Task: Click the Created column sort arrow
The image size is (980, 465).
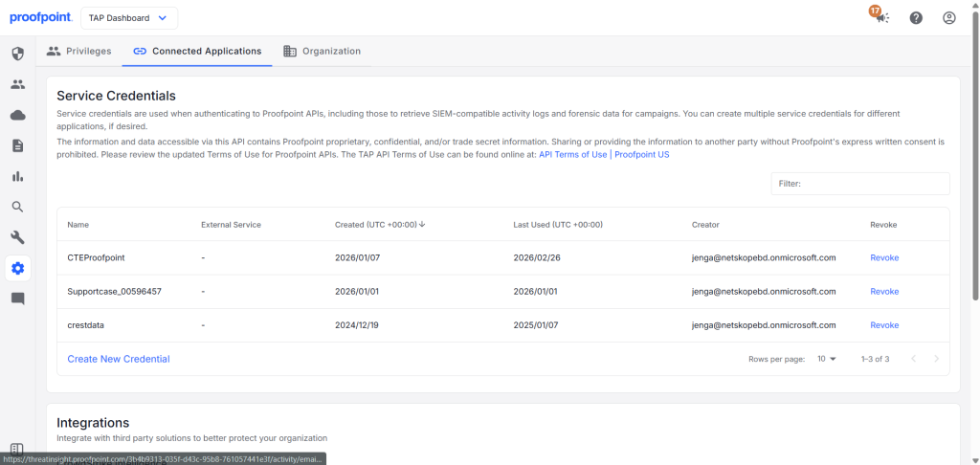Action: click(x=422, y=225)
